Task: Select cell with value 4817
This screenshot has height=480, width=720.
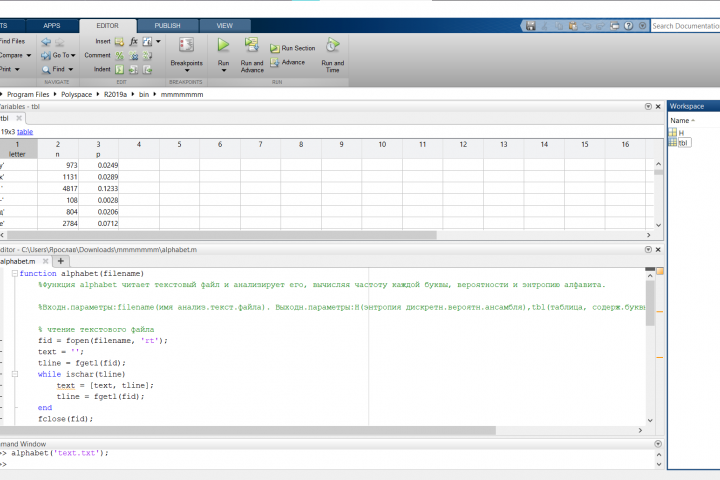Action: pyautogui.click(x=58, y=188)
